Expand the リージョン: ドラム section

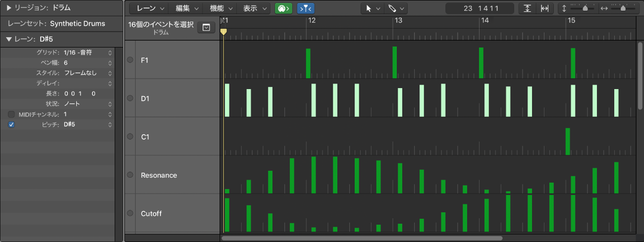(x=8, y=8)
